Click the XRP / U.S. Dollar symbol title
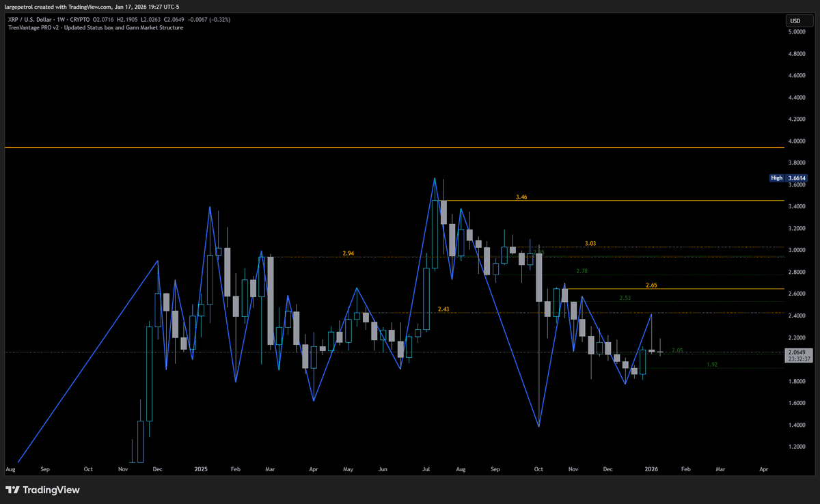Image resolution: width=820 pixels, height=504 pixels. 31,20
